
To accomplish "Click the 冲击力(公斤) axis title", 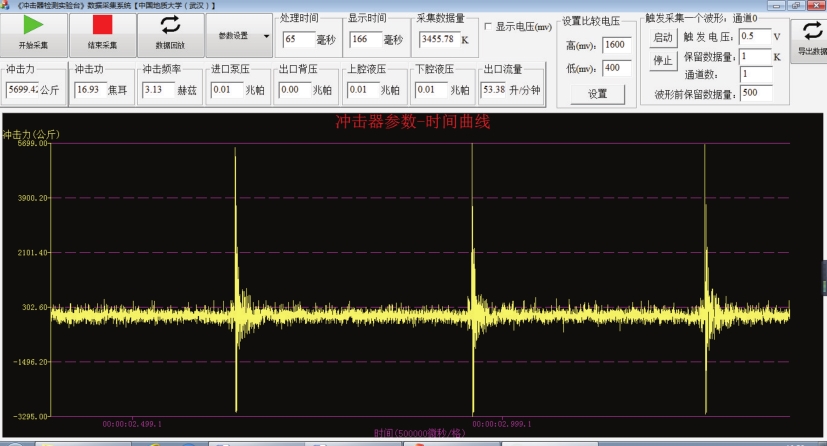I will [x=31, y=134].
